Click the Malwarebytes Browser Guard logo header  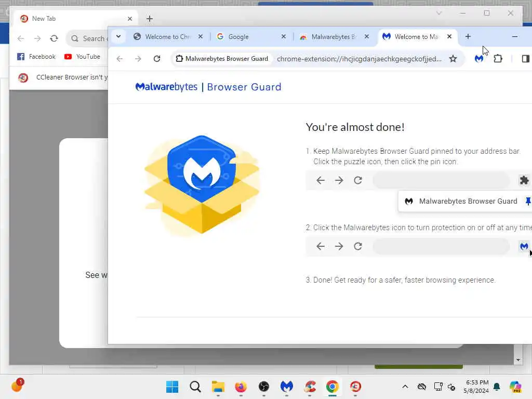(208, 87)
